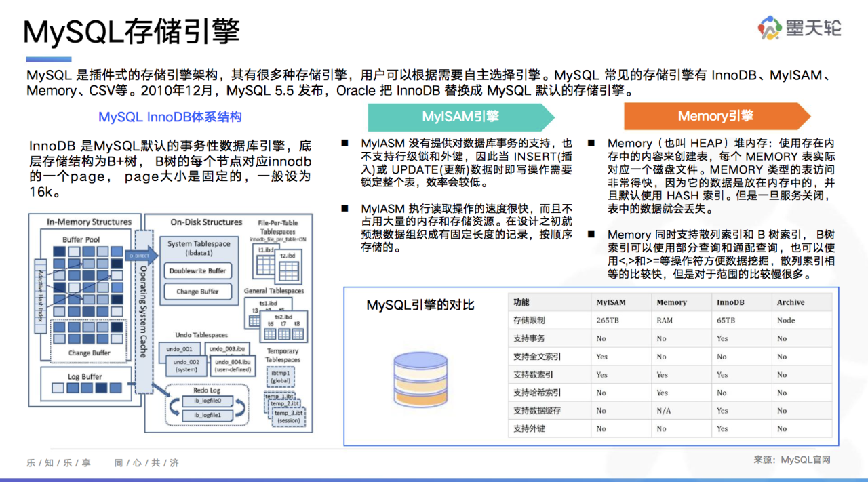Click the On-Disk Structures heading
This screenshot has height=482, width=868.
206,222
